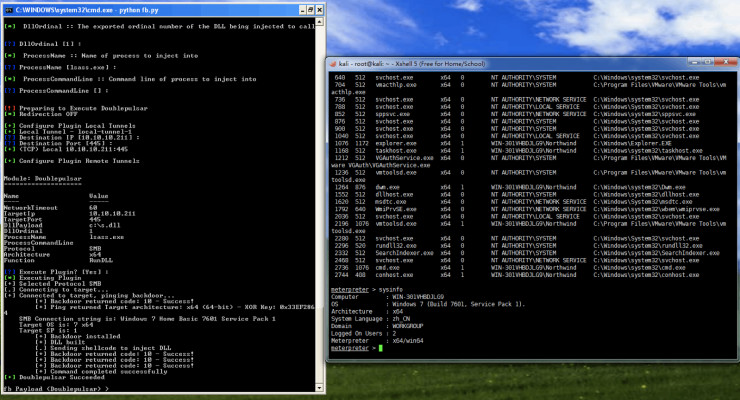Click the 'Value' column header in cmd
The image size is (740, 400).
click(99, 196)
